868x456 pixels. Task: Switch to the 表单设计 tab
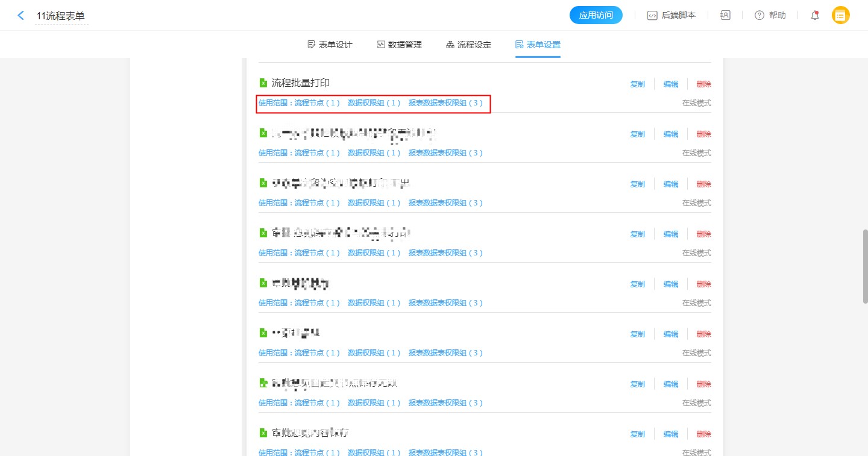(x=330, y=45)
